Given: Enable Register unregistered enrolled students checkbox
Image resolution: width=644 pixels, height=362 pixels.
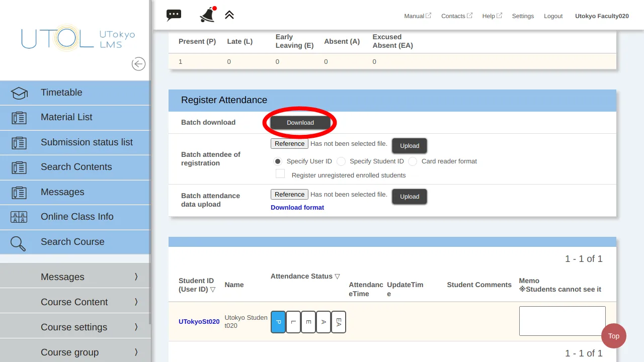Looking at the screenshot, I should tap(280, 174).
